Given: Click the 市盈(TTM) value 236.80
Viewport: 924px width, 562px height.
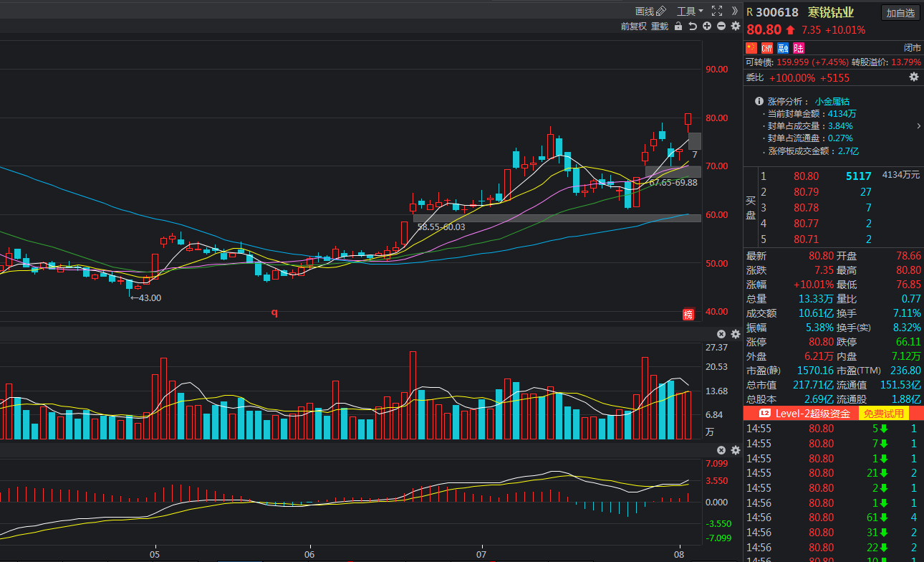Looking at the screenshot, I should [905, 371].
